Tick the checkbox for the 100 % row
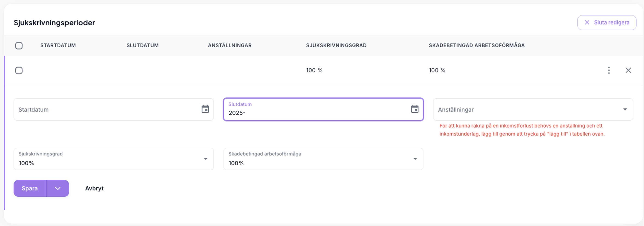 click(x=19, y=70)
